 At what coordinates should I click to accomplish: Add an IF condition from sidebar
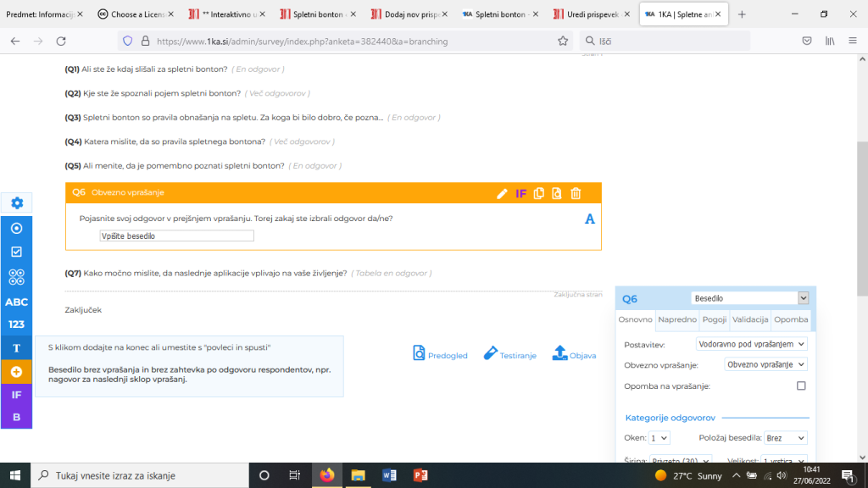[x=17, y=395]
